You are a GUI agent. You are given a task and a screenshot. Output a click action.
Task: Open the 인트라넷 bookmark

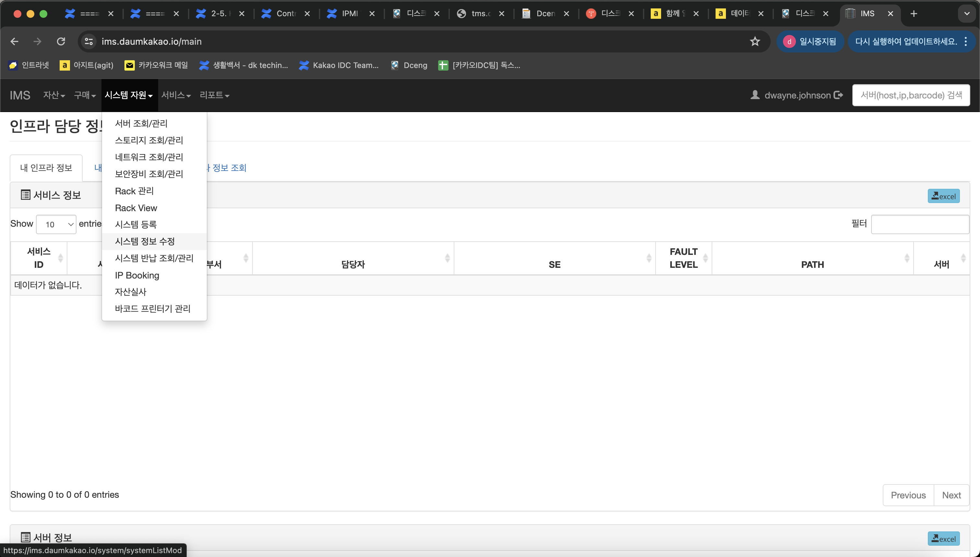coord(29,65)
